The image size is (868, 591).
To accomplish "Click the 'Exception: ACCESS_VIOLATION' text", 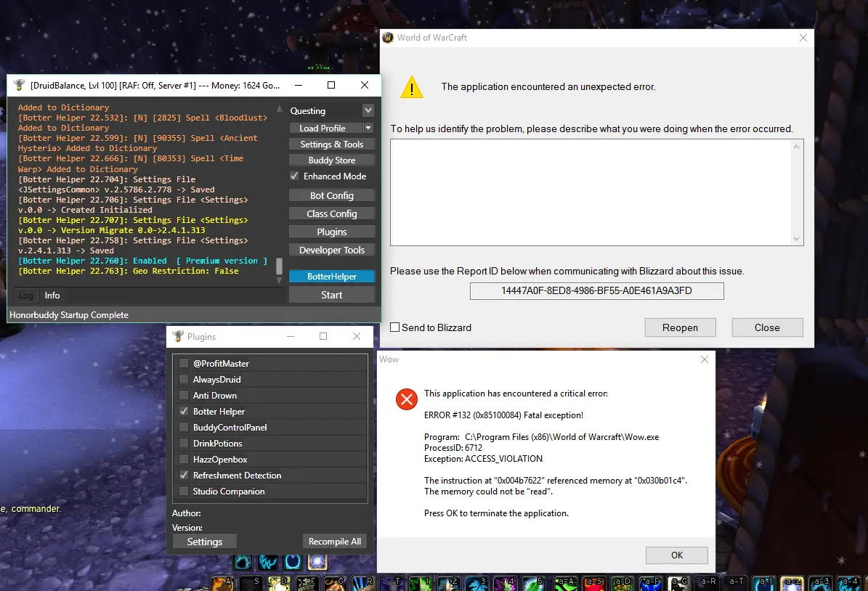I will (483, 459).
